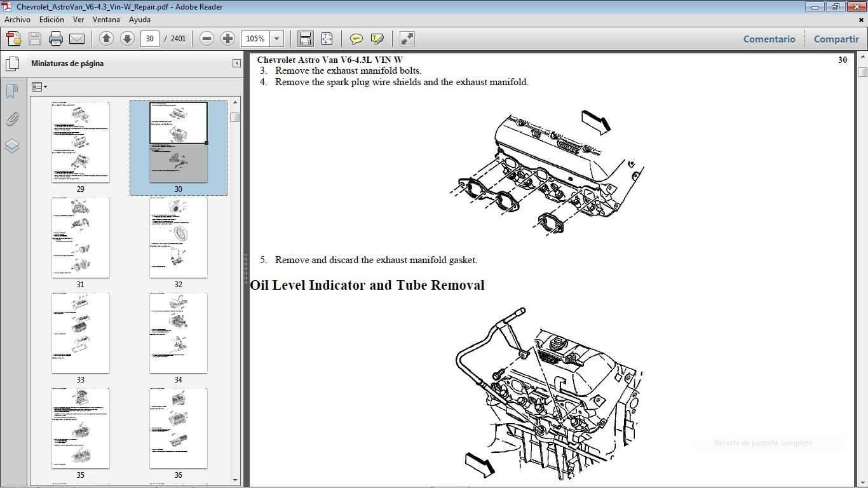The width and height of the screenshot is (868, 488).
Task: Close the document with menu bar X
Action: click(862, 20)
